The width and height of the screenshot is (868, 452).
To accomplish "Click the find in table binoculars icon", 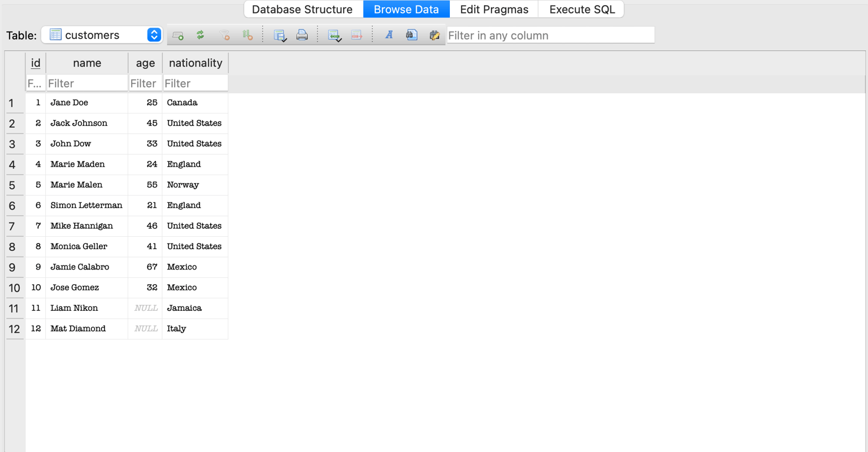I will pyautogui.click(x=411, y=35).
